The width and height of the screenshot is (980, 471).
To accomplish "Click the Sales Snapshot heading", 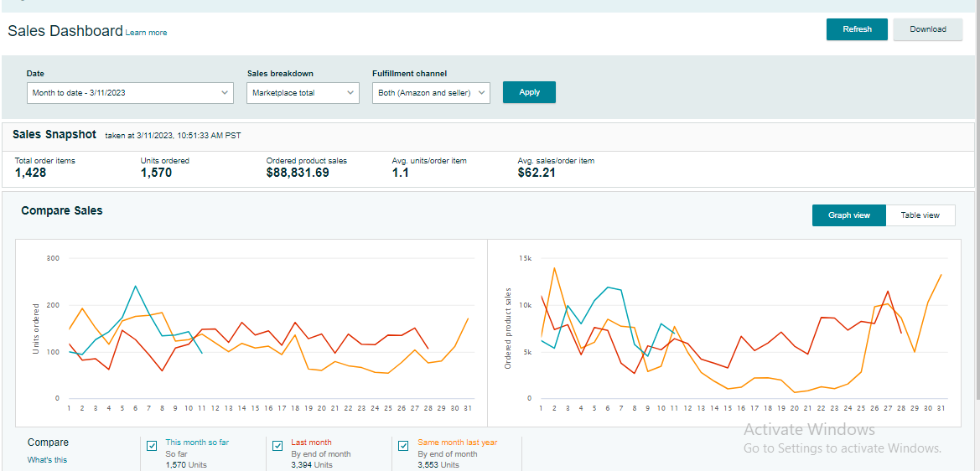I will tap(54, 135).
